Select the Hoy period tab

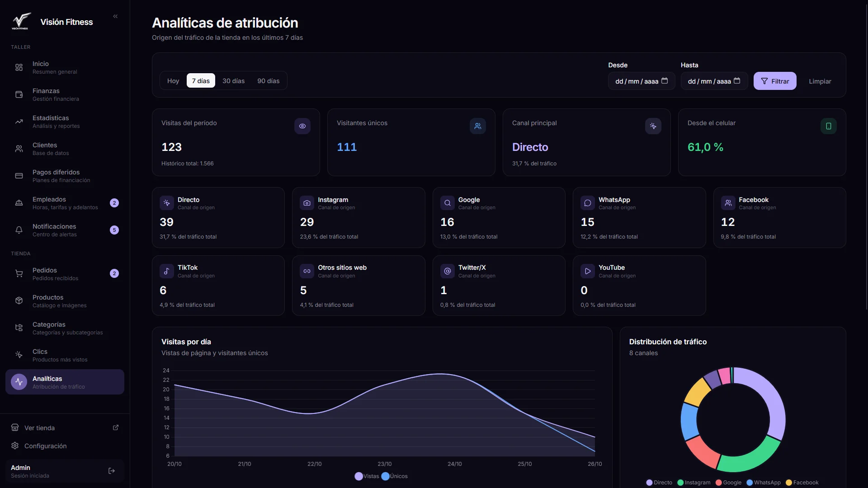pyautogui.click(x=173, y=81)
